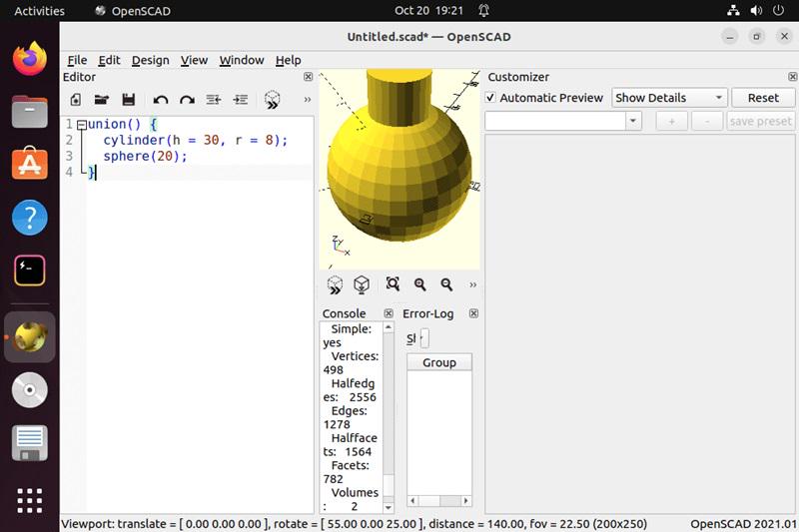Image resolution: width=799 pixels, height=532 pixels.
Task: Toggle the Automatic Preview checkbox
Action: [490, 97]
